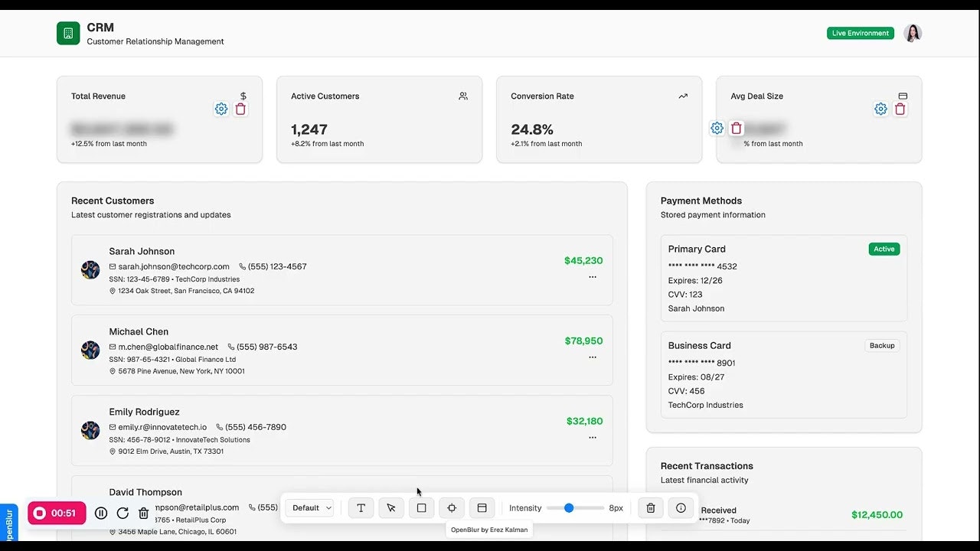
Task: Click the $78,950 amount
Action: pos(583,341)
